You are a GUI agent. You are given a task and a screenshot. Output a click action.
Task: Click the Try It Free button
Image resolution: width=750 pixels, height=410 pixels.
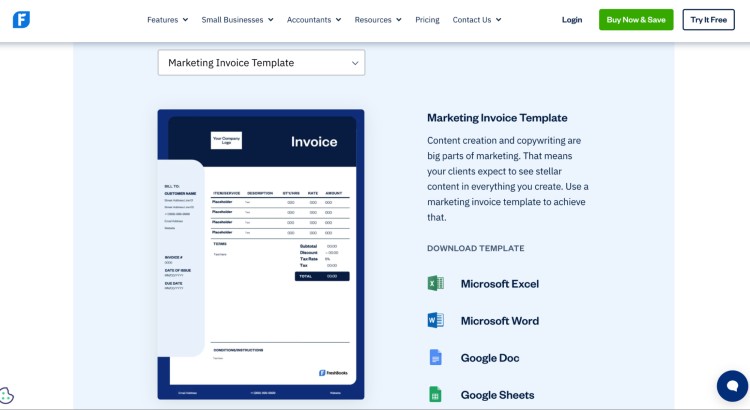(708, 20)
